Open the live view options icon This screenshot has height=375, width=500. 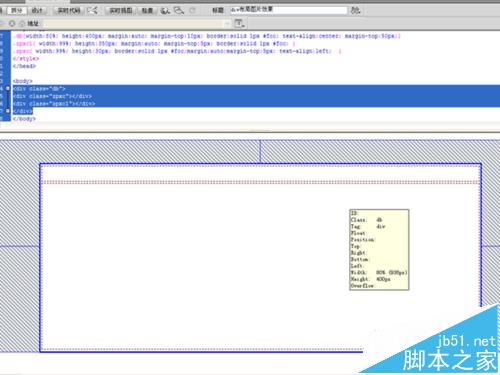239,23
